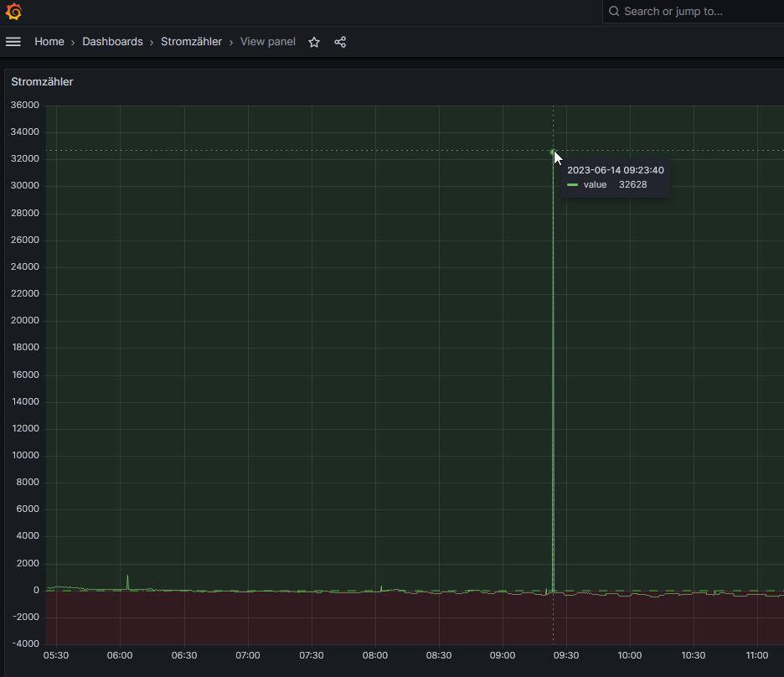Click the 08:00 time axis label
This screenshot has height=677, width=784.
[375, 655]
